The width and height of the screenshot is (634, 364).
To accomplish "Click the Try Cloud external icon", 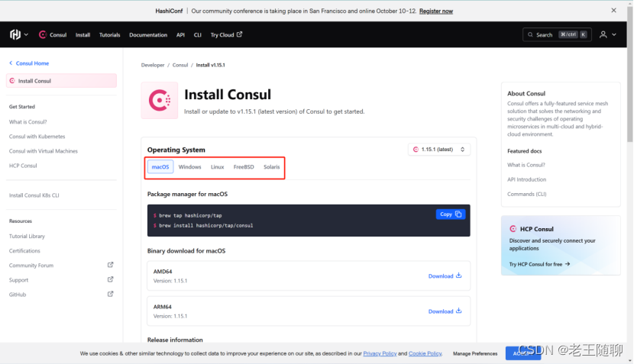I will pyautogui.click(x=239, y=34).
